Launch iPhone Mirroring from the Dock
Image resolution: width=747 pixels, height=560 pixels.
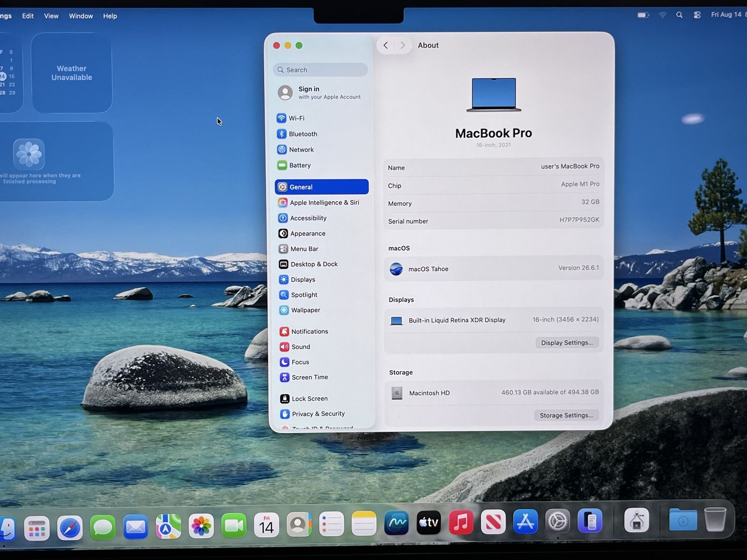pos(590,520)
